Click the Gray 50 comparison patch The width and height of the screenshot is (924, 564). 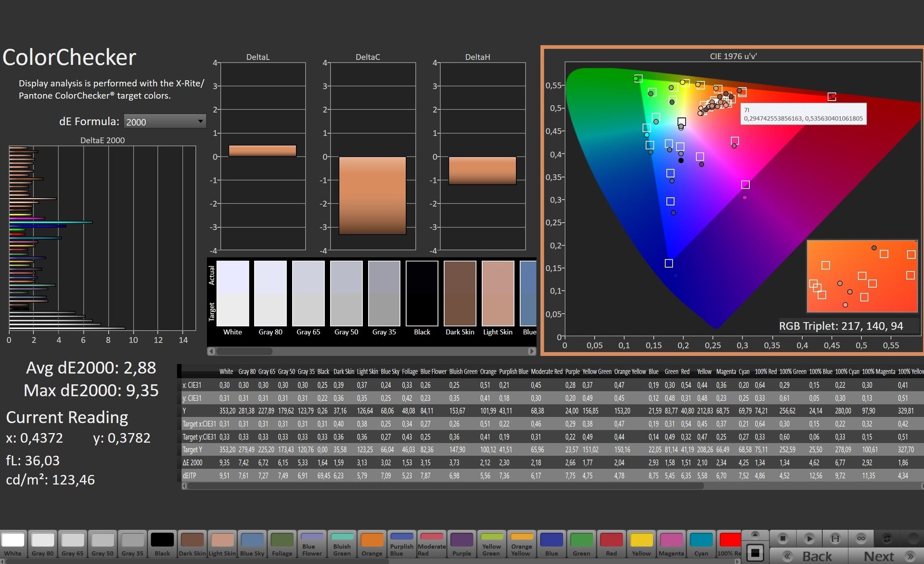[346, 294]
